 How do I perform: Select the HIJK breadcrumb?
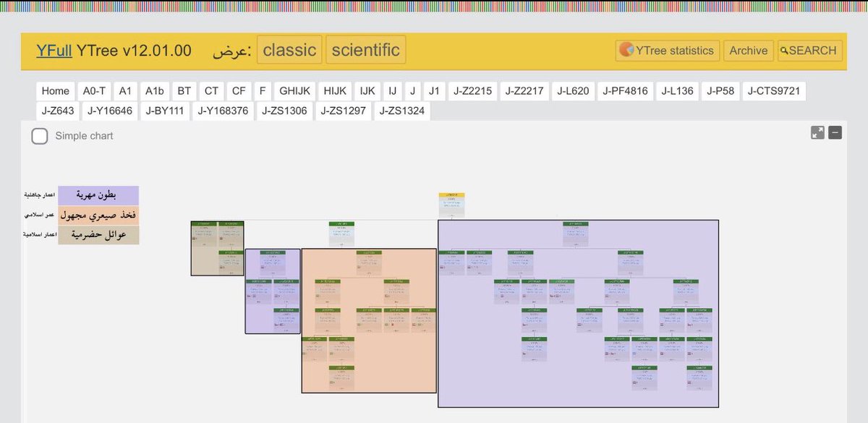pos(335,91)
